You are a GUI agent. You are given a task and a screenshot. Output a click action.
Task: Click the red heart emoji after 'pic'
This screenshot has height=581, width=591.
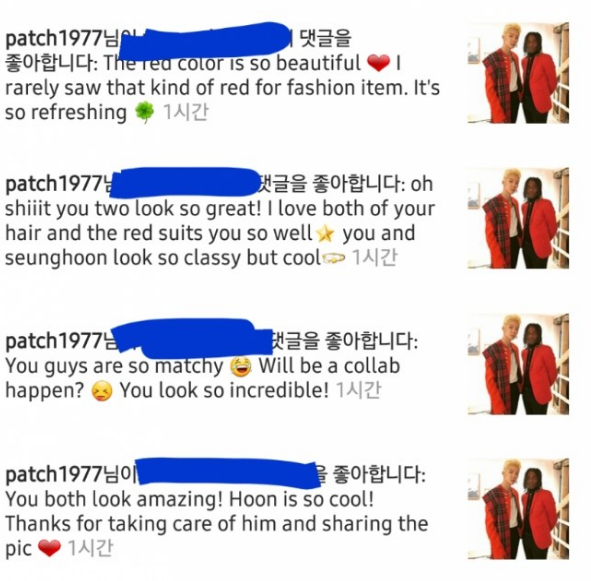click(49, 548)
